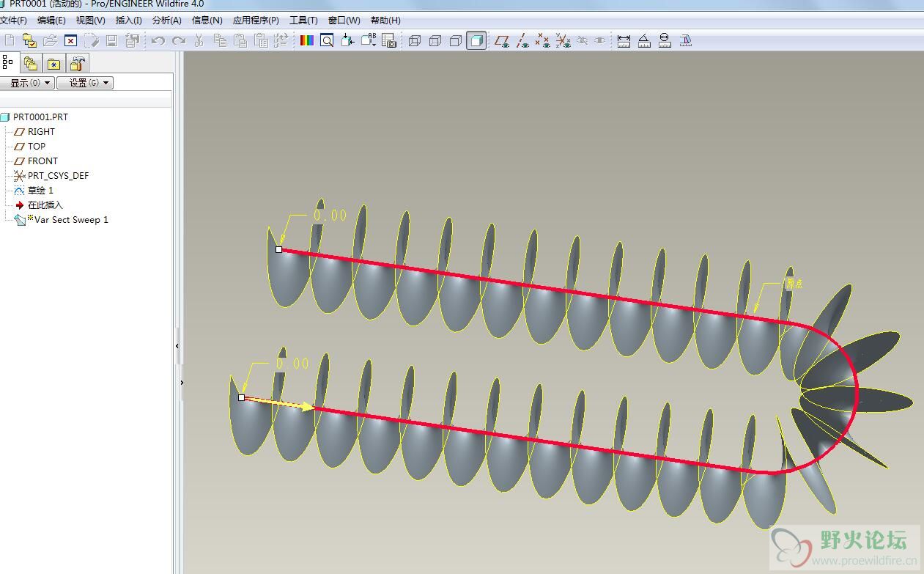The height and width of the screenshot is (574, 924).
Task: Click upper 0.00 dimension label
Action: [x=330, y=216]
